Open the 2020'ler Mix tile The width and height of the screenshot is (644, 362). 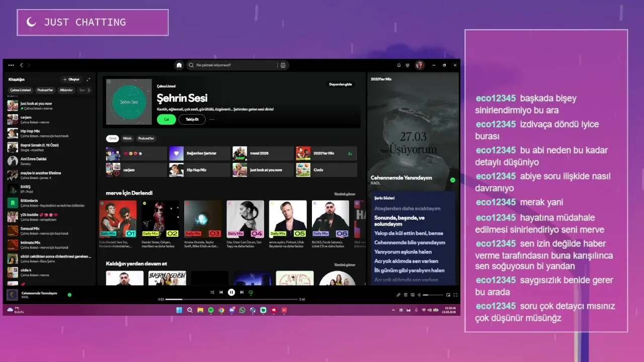pyautogui.click(x=327, y=153)
